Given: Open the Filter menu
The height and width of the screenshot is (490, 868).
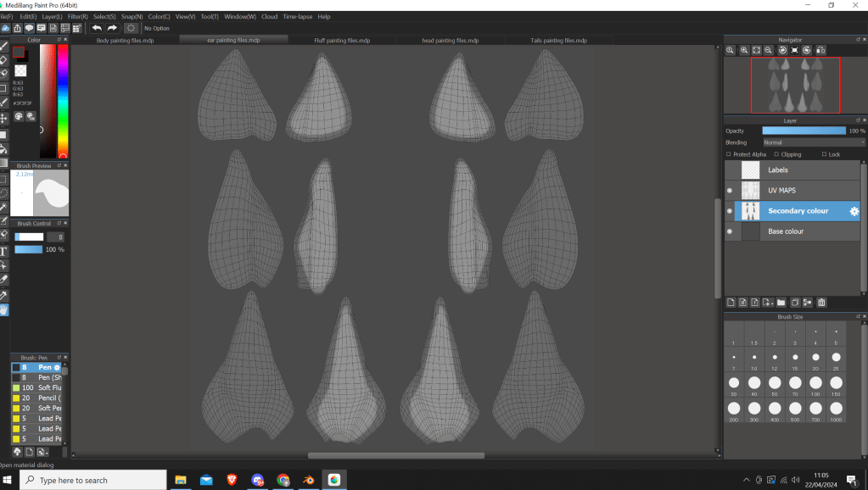Looking at the screenshot, I should point(78,16).
